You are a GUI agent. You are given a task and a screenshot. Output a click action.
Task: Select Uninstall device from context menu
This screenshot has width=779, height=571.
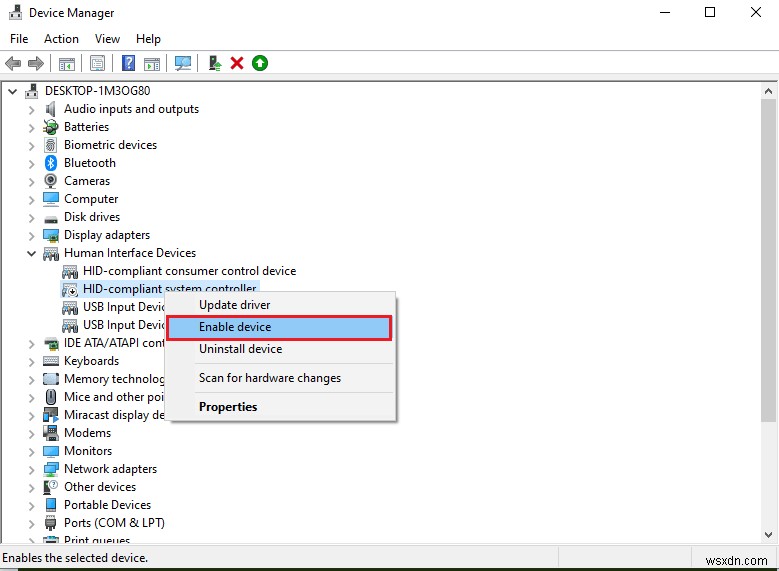[x=280, y=349]
